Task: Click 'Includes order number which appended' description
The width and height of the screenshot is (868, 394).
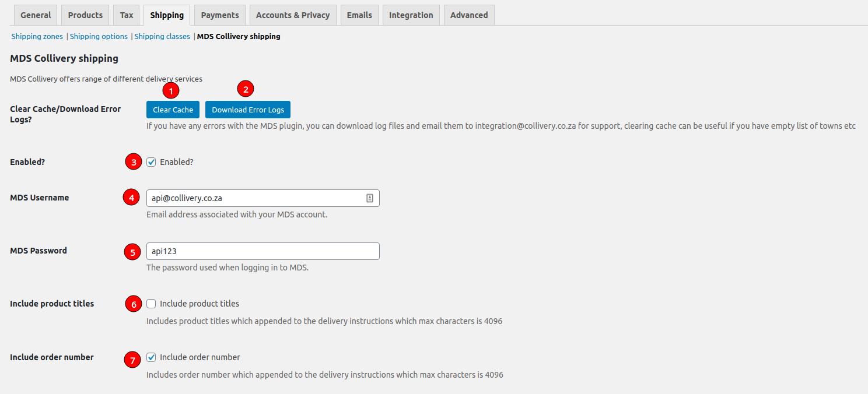Action: [325, 375]
